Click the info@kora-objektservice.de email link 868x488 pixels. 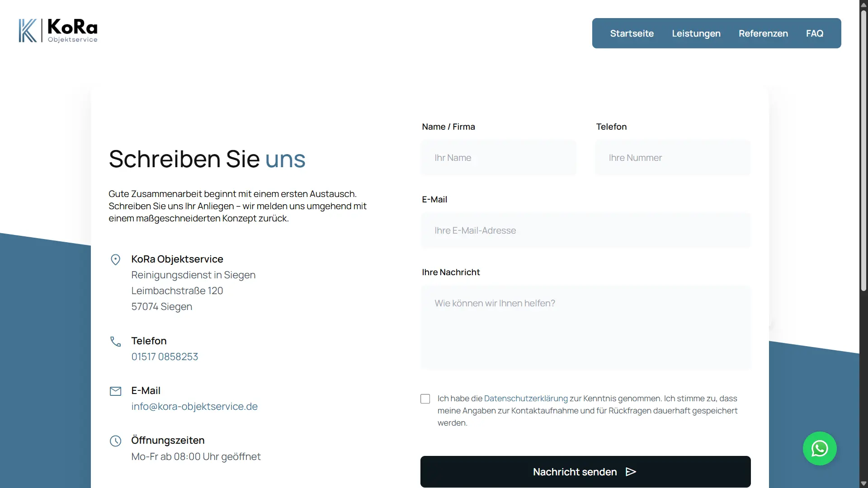[194, 406]
